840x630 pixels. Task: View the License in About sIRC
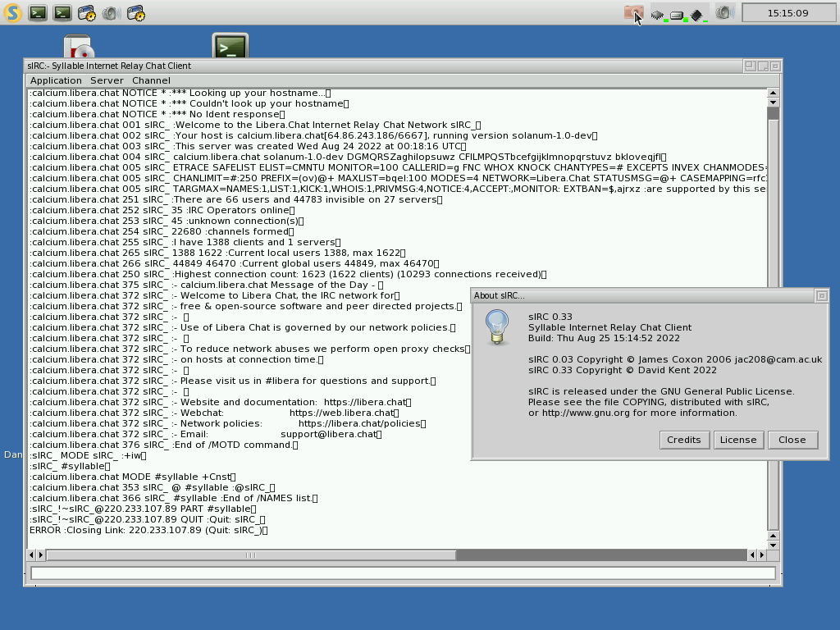coord(738,440)
